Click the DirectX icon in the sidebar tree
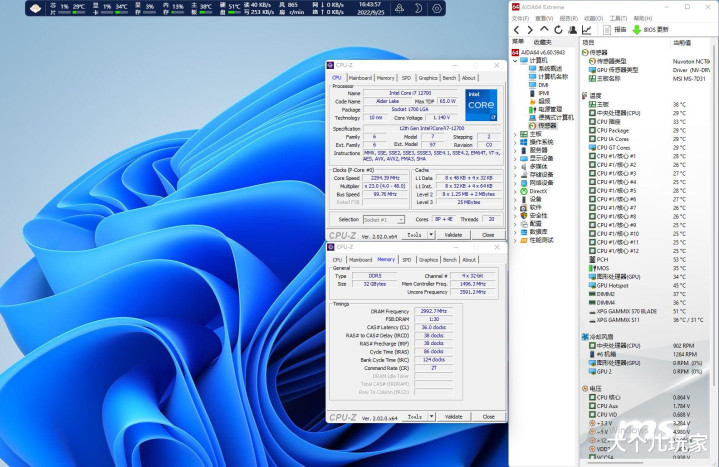719x467 pixels. pos(522,190)
